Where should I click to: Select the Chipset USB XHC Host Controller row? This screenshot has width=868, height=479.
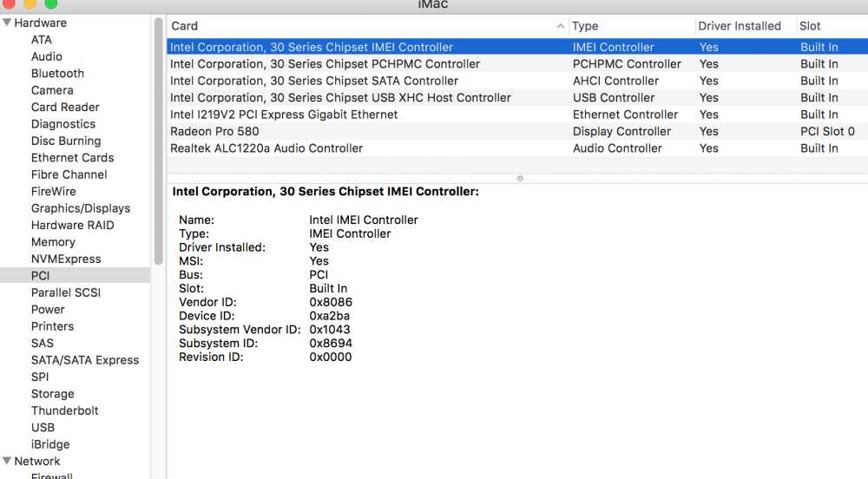[x=517, y=98]
